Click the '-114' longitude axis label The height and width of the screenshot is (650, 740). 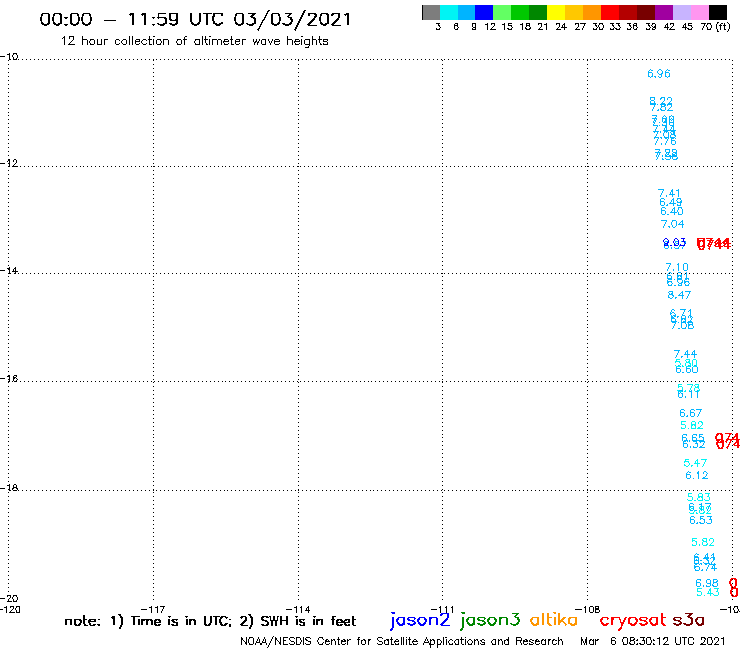click(x=298, y=609)
